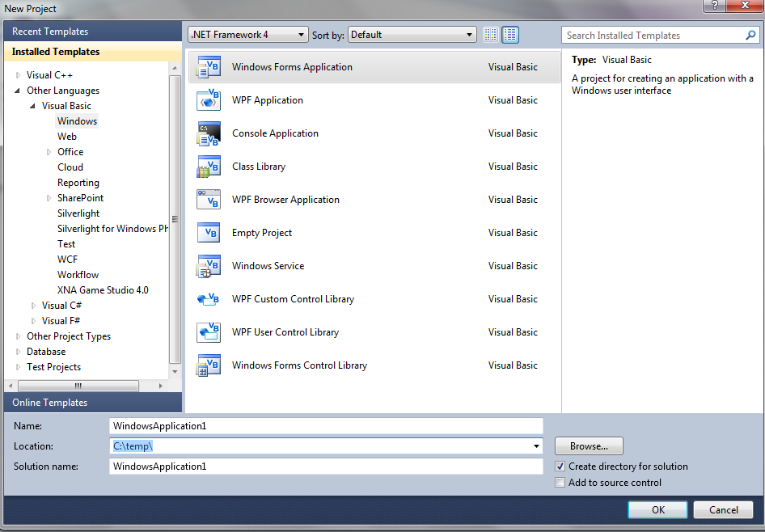The width and height of the screenshot is (765, 532).
Task: Pick the Windows Service template icon
Action: pos(209,266)
